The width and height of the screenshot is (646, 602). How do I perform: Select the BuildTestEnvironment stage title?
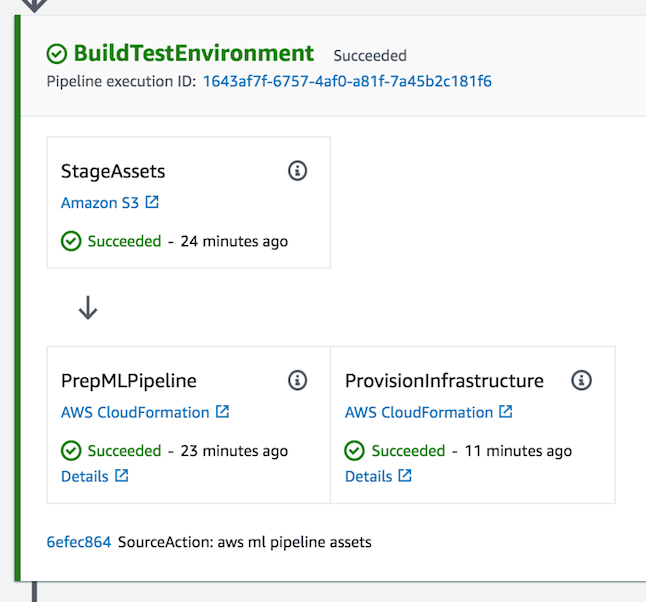pyautogui.click(x=194, y=54)
